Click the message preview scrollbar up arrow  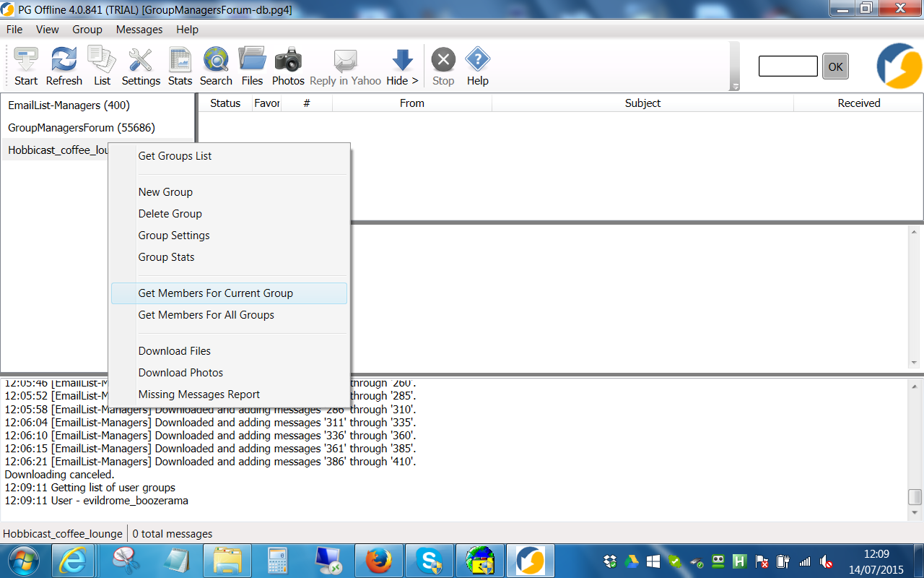915,232
